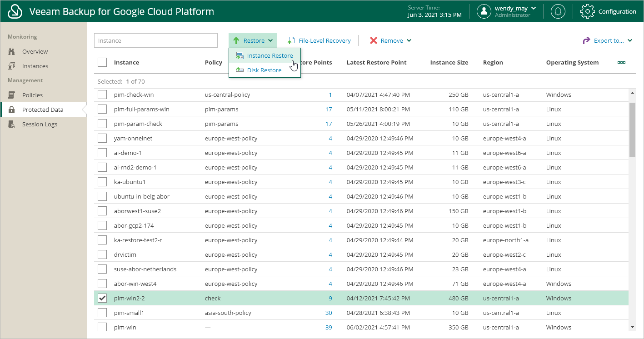Expand the Restore dropdown arrow
644x339 pixels.
coord(270,40)
